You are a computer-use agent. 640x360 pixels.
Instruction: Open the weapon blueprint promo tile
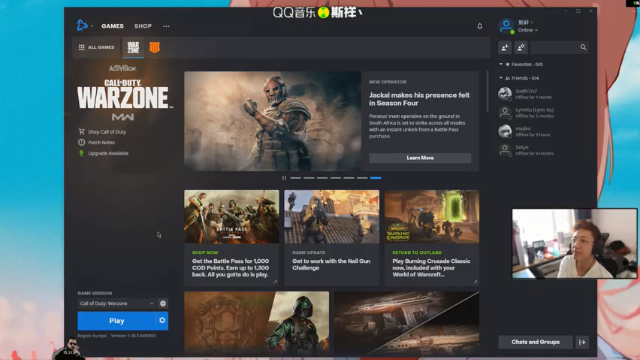point(407,322)
